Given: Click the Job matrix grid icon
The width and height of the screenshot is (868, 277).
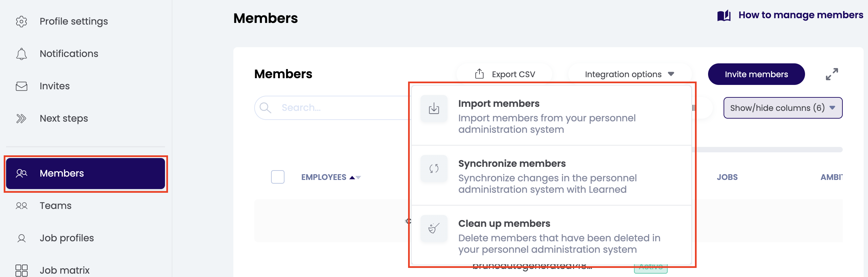Looking at the screenshot, I should click(x=21, y=270).
